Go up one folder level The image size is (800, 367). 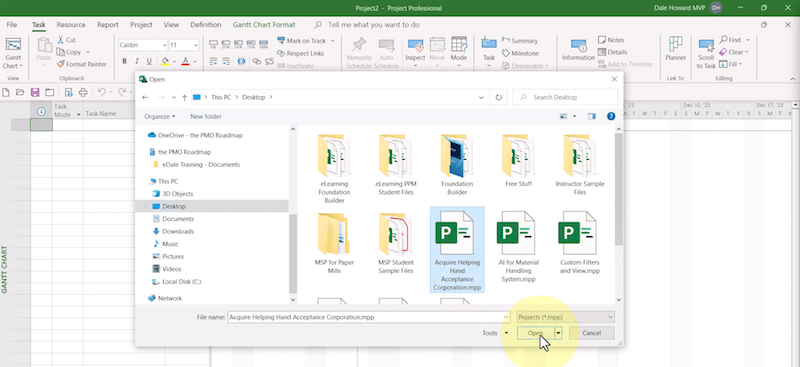point(184,97)
